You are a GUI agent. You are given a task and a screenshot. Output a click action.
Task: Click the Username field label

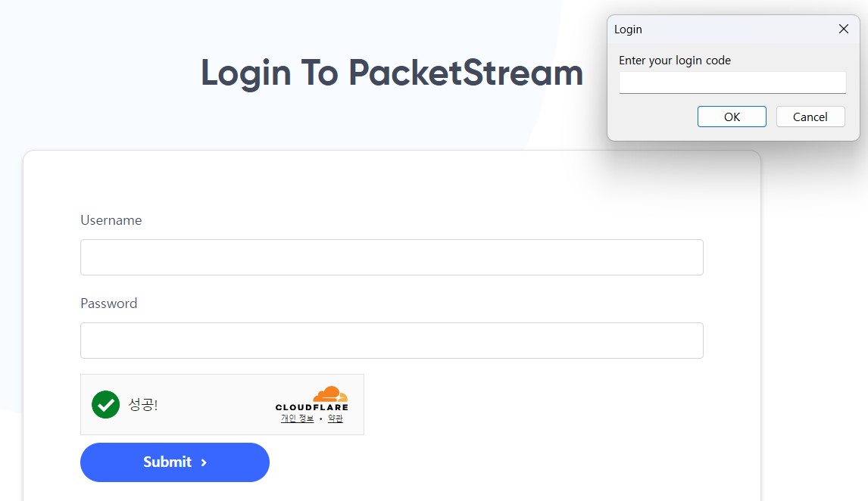coord(111,219)
